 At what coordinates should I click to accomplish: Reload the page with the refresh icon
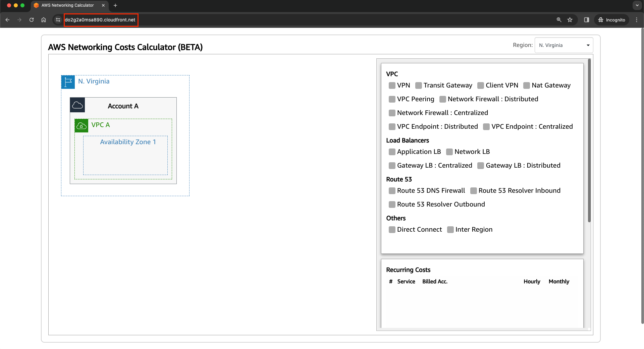32,20
